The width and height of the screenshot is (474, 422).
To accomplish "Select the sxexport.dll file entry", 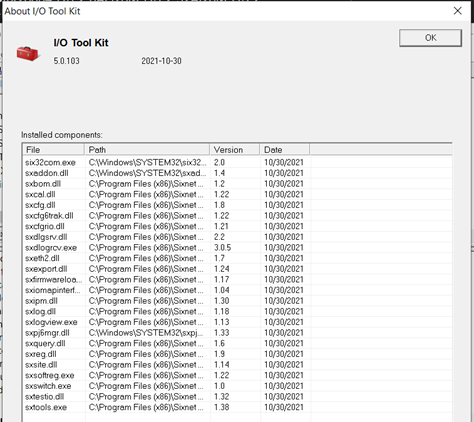I will tap(46, 269).
